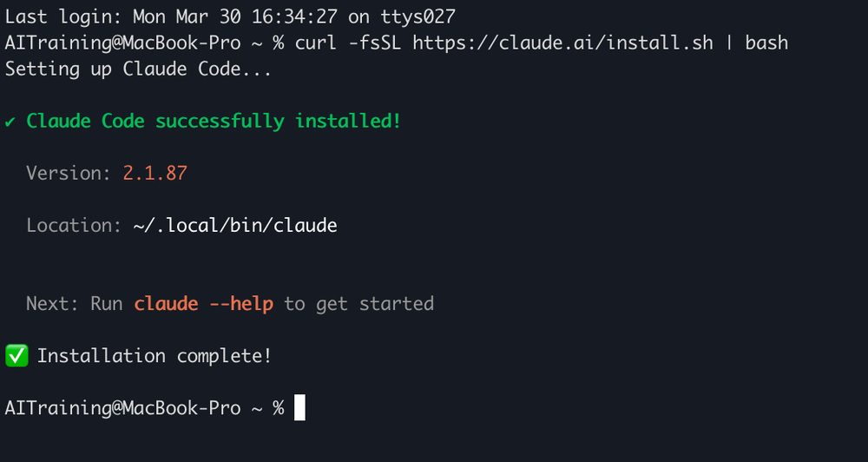The height and width of the screenshot is (462, 868).
Task: Click the bottom AITraining@MacBook-Pro prompt text
Action: pyautogui.click(x=122, y=408)
